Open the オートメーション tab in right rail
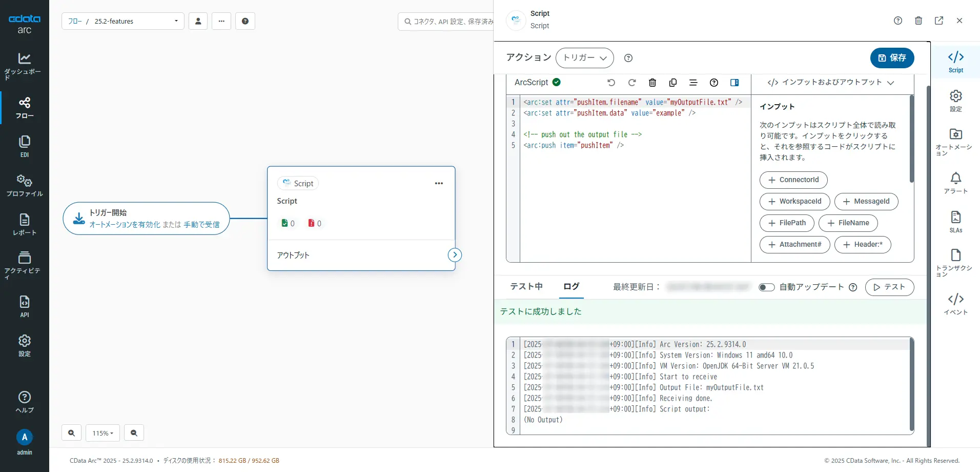Screen dimensions: 980x472 [x=955, y=142]
